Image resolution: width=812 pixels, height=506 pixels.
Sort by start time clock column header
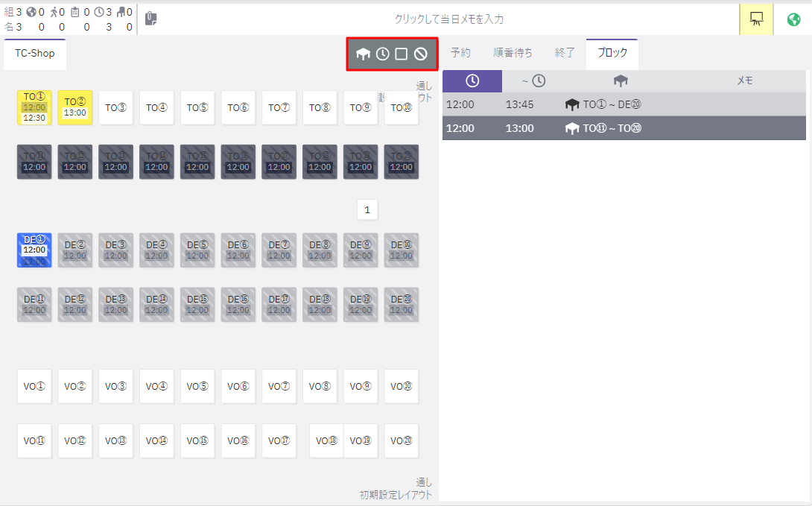[x=472, y=81]
